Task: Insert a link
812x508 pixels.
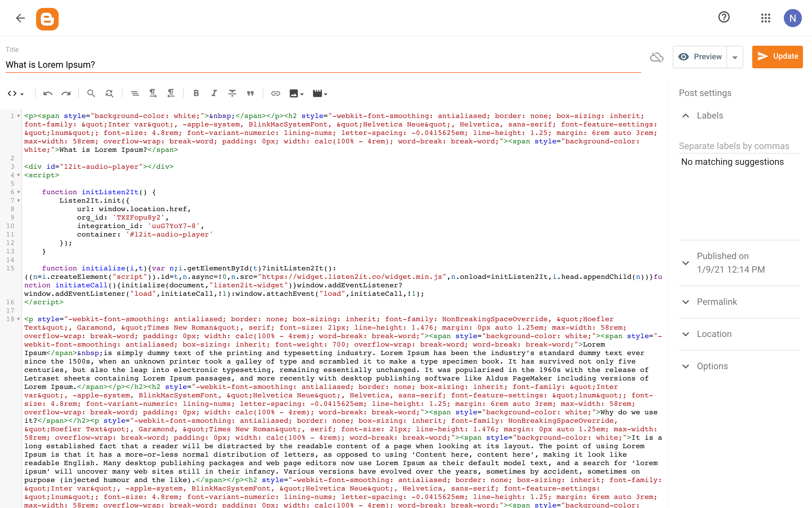Action: [275, 93]
